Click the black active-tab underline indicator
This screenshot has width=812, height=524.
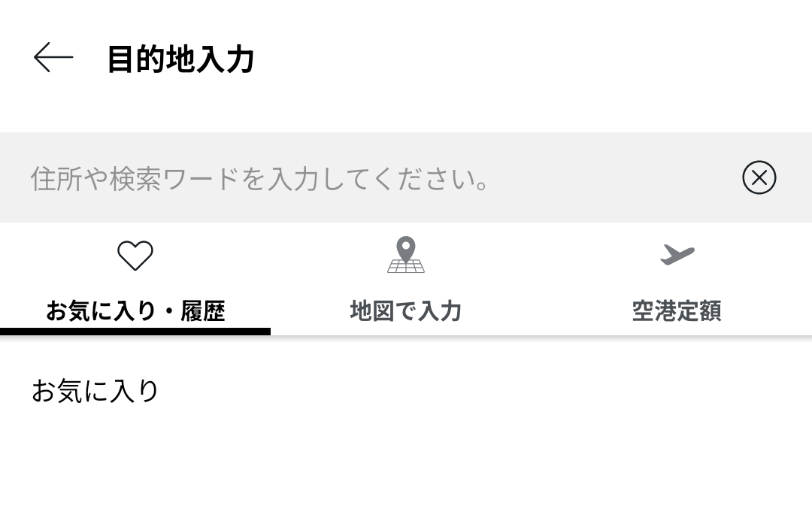135,331
